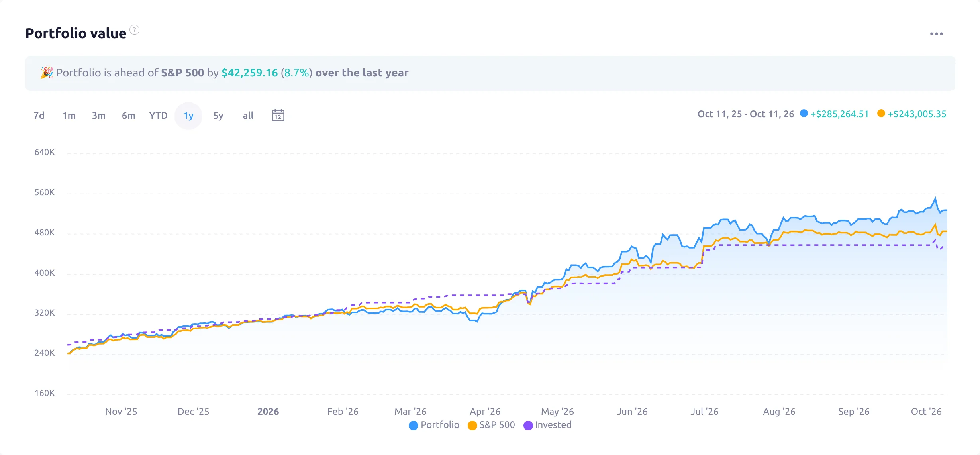
Task: Click the Portfolio value heading
Action: (x=76, y=33)
